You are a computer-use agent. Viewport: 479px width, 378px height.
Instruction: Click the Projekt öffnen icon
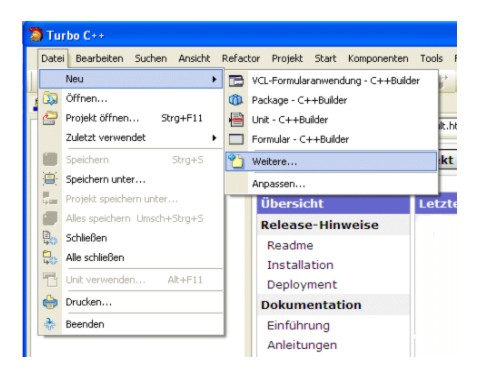[x=50, y=118]
